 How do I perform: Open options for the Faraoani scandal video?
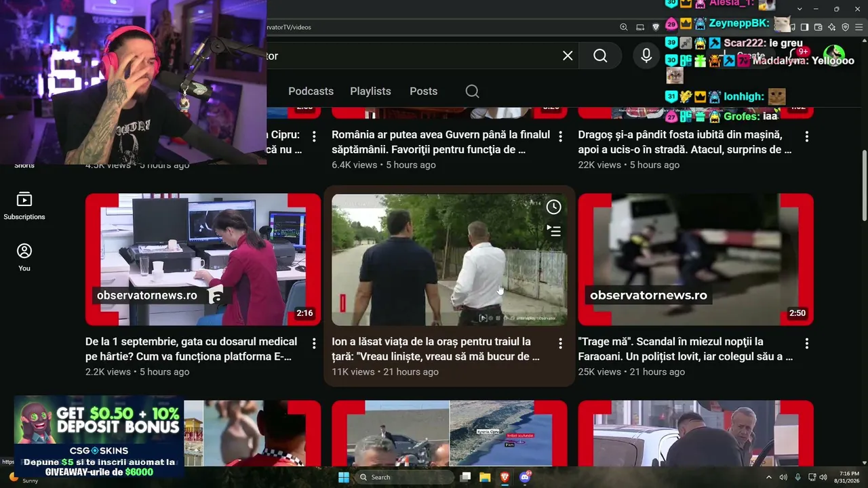pyautogui.click(x=806, y=344)
